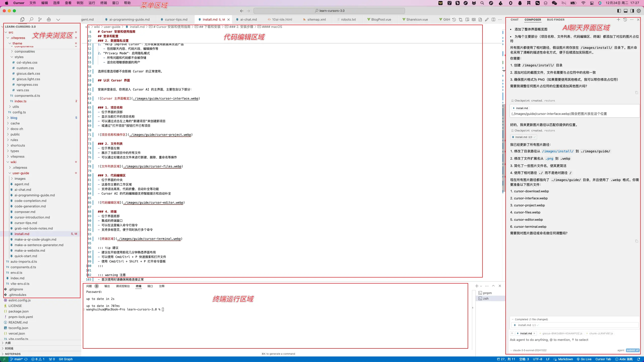Start a new composer with plus icon
Viewport: 644px width, 362px height.
tap(618, 20)
